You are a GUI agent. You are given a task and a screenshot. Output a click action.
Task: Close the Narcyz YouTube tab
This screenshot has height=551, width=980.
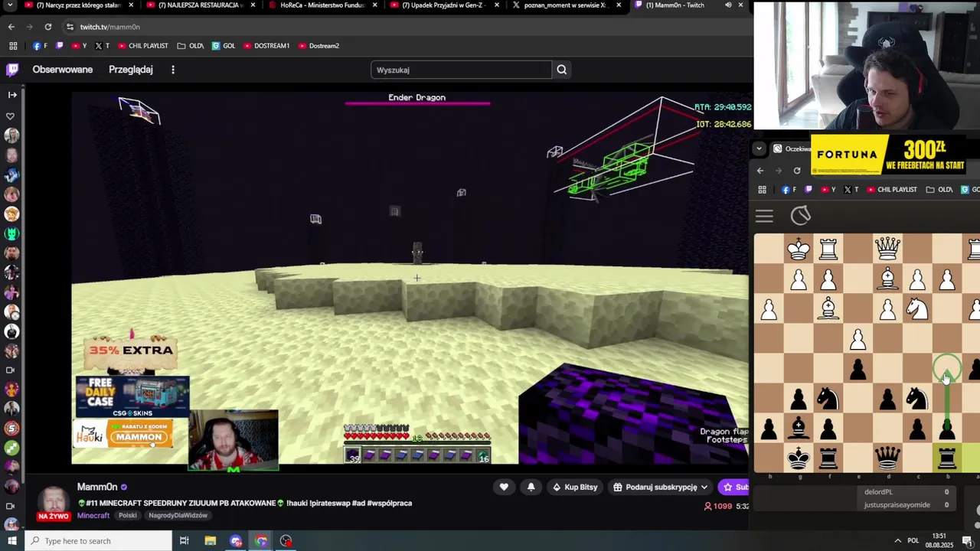pos(131,5)
